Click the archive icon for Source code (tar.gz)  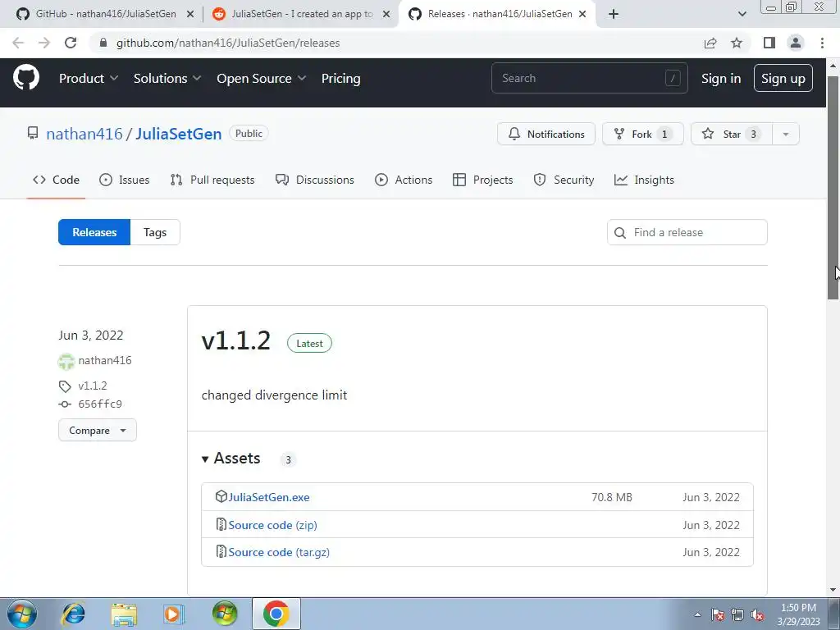(x=221, y=551)
